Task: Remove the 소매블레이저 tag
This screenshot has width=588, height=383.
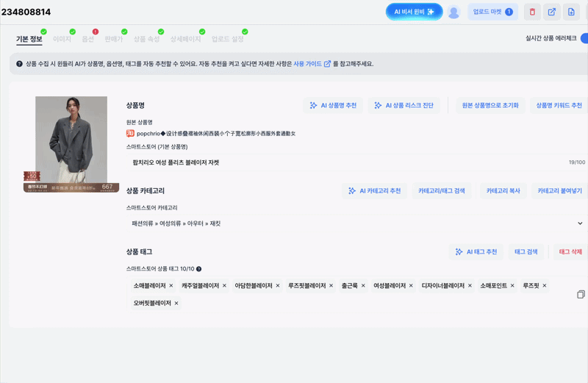Action: [x=171, y=286]
